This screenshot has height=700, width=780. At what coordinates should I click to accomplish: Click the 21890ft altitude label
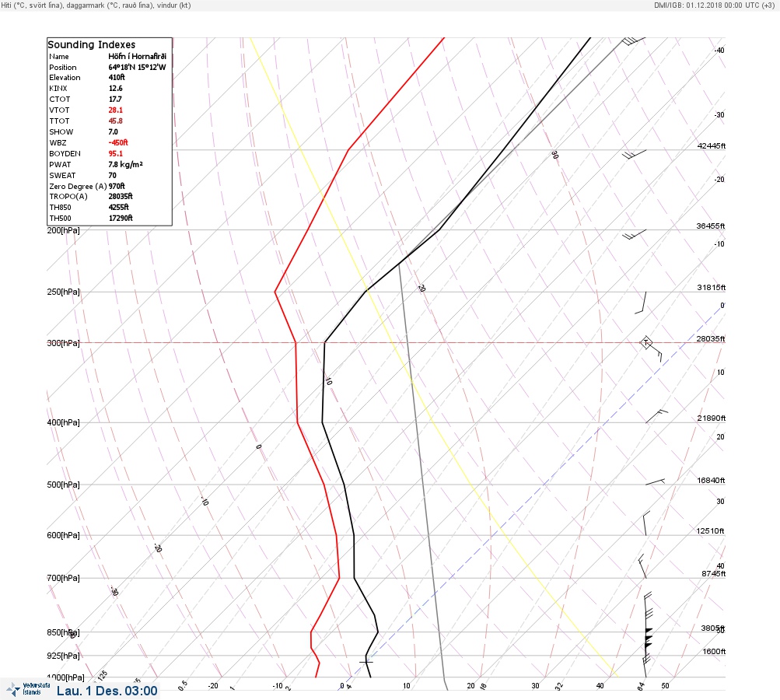coord(712,418)
